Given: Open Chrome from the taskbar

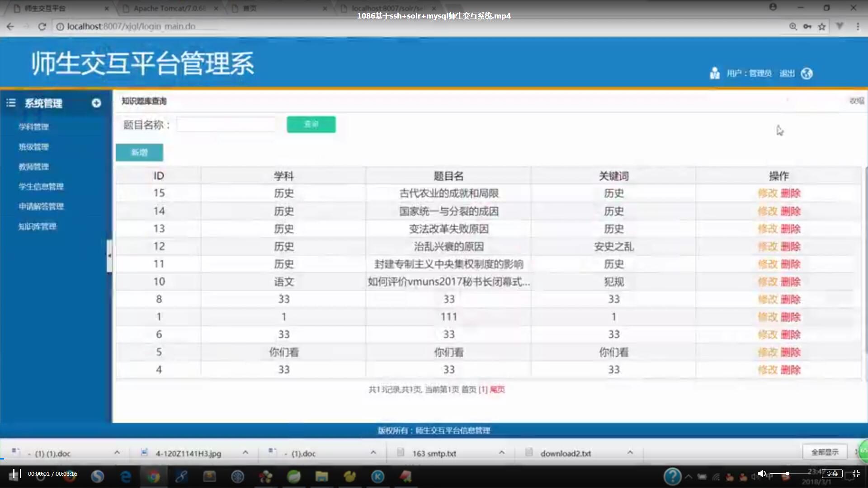Looking at the screenshot, I should click(153, 476).
